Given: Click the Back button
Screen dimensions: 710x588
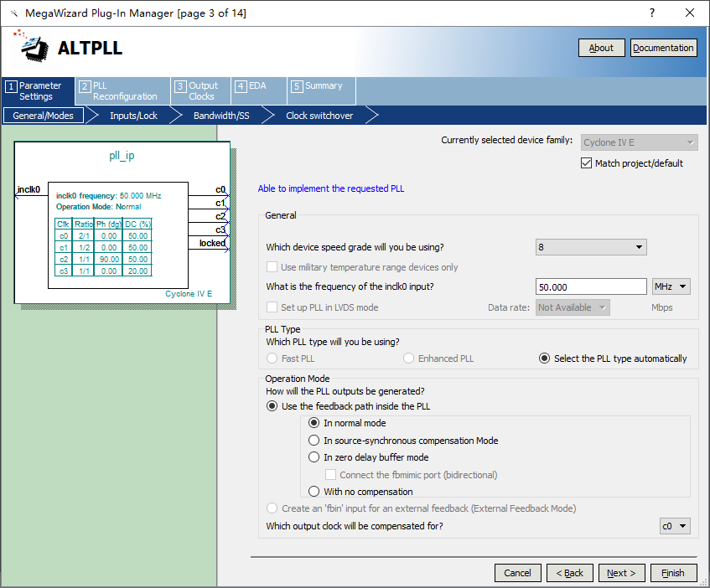Looking at the screenshot, I should [570, 573].
